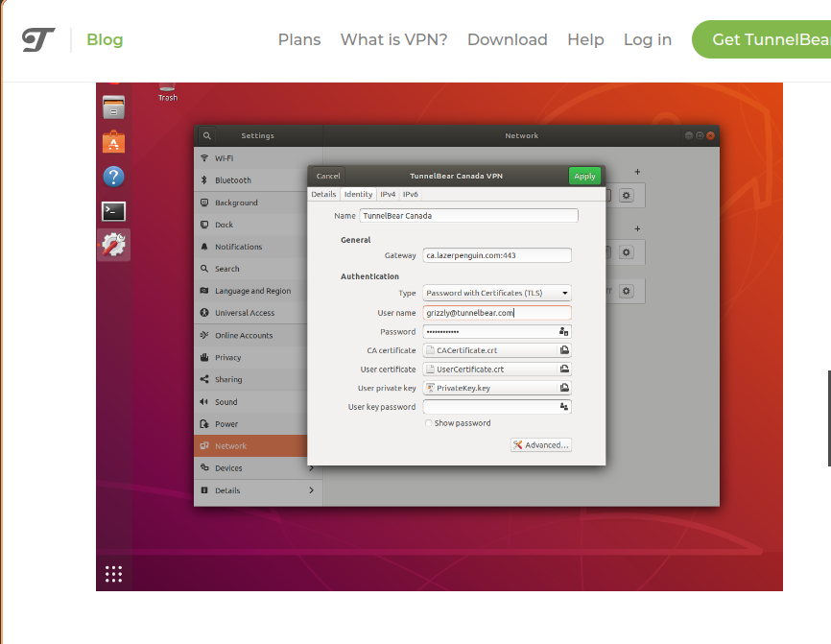Open Sound settings panel
Viewport: 831px width, 644px height.
point(250,402)
